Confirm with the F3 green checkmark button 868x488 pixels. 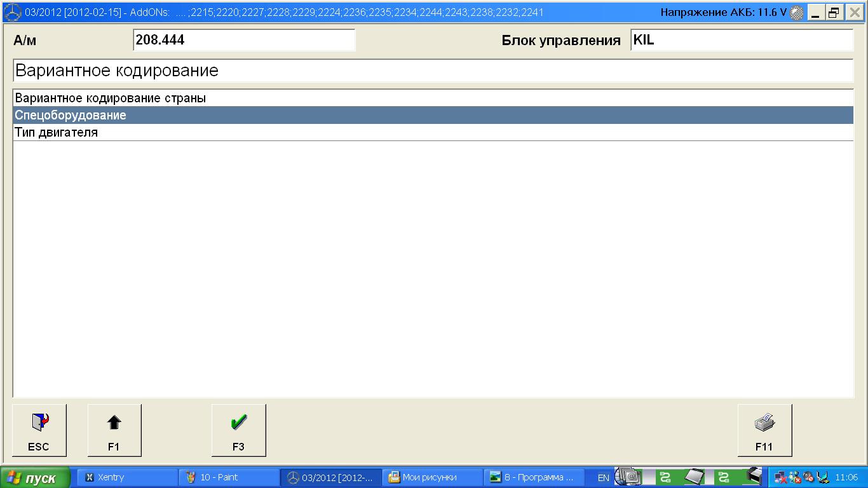tap(238, 430)
